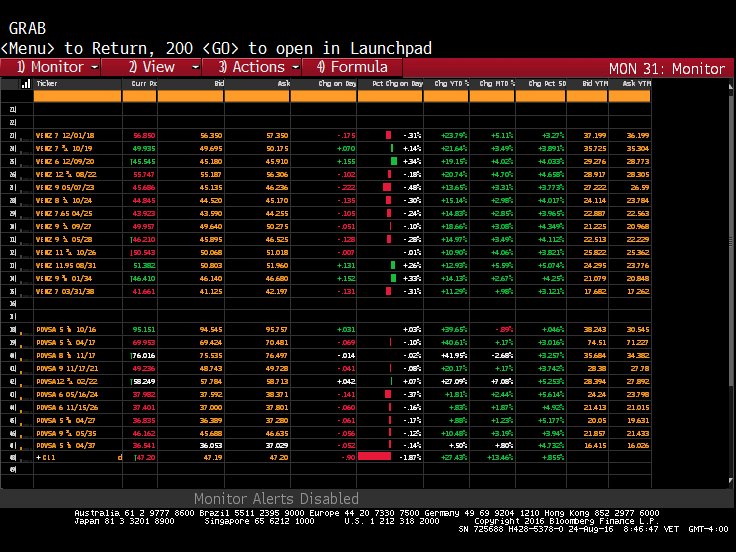Focus the orange filter field under Chg on Day

(x=323, y=96)
